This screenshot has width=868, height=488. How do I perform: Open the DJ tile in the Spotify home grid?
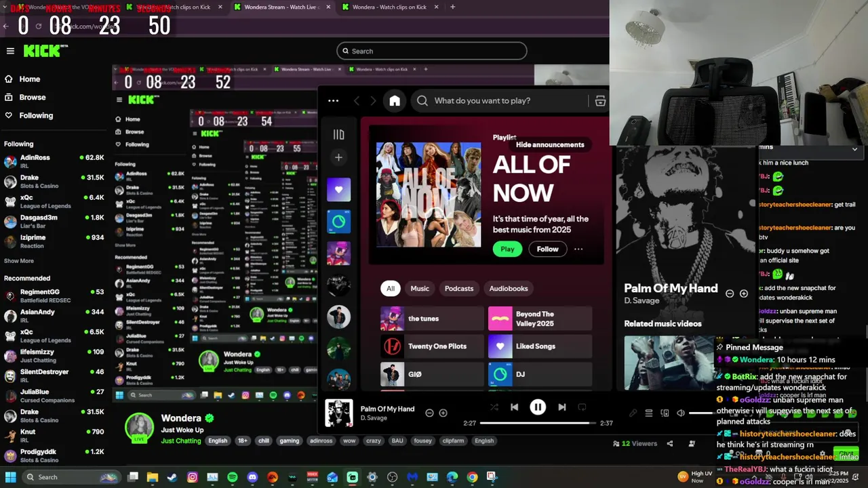pos(540,374)
